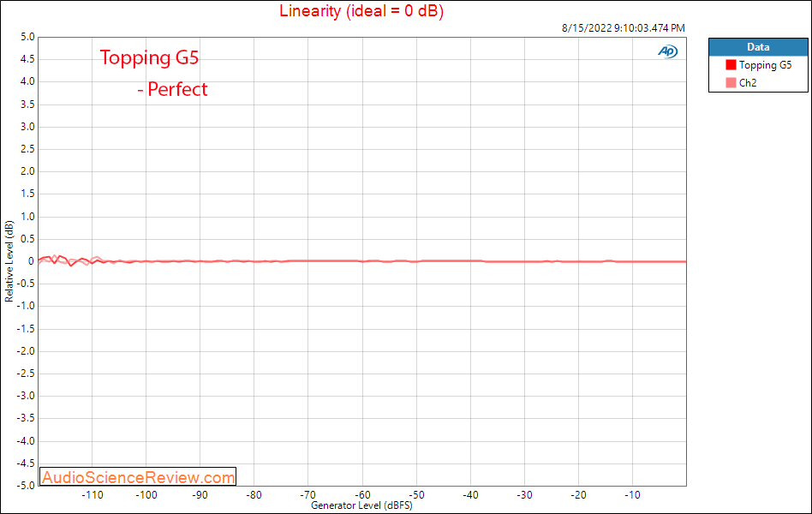
Task: Click the -10 x-axis tick label
Action: tap(632, 495)
